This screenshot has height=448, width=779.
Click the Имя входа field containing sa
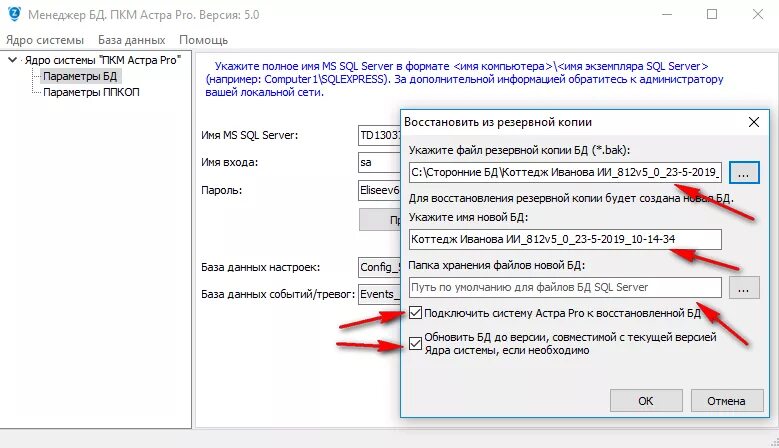[379, 162]
